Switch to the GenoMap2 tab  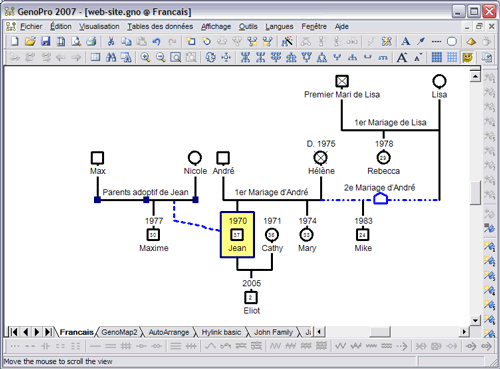pos(119,332)
